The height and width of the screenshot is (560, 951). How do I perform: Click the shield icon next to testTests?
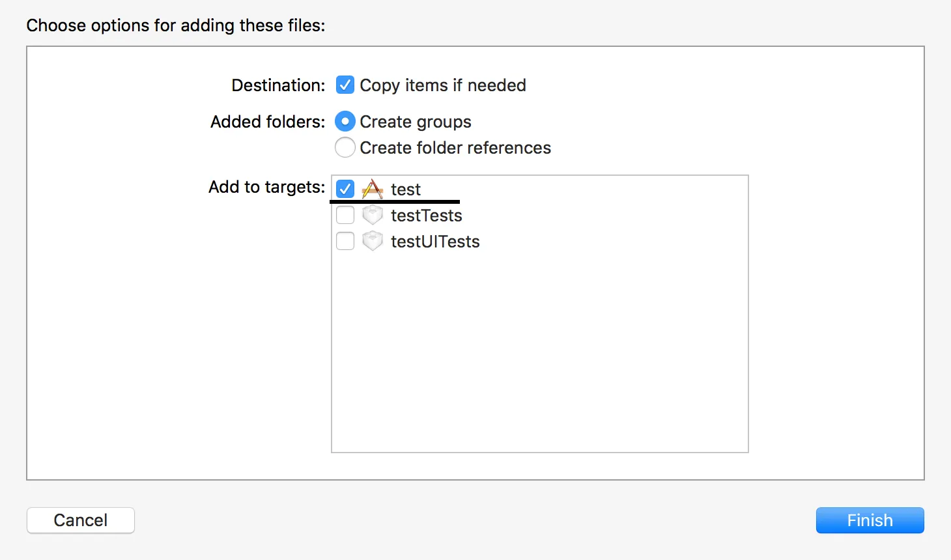click(372, 215)
